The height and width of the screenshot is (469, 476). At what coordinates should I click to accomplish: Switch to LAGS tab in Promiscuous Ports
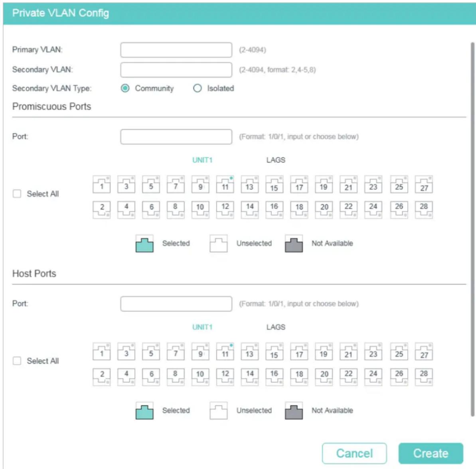[x=276, y=160]
